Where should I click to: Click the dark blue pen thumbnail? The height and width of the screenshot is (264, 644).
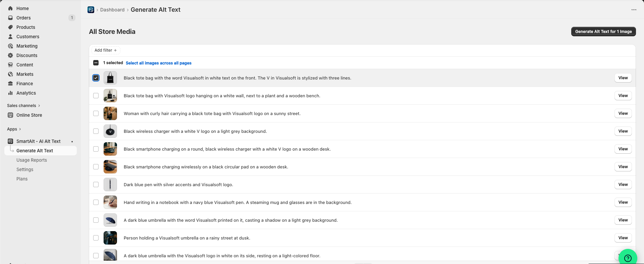click(x=110, y=184)
